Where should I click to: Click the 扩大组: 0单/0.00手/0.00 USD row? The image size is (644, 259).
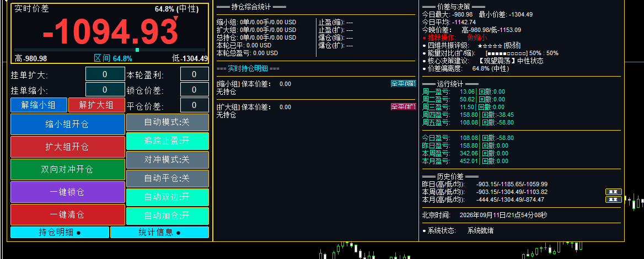(x=256, y=30)
